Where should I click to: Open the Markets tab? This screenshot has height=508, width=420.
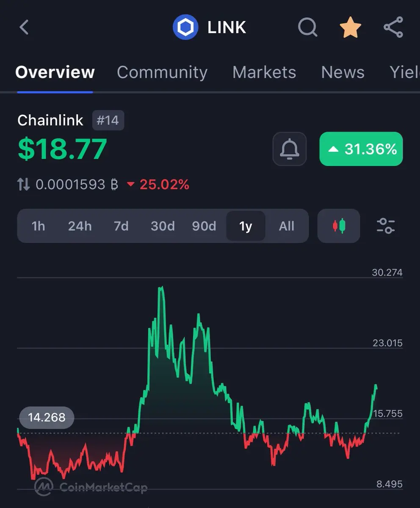264,72
